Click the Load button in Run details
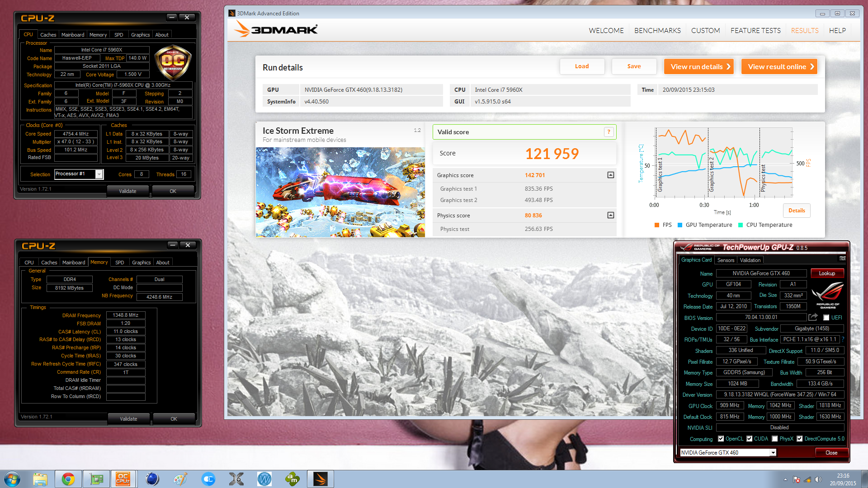The height and width of the screenshot is (488, 868). click(x=582, y=66)
